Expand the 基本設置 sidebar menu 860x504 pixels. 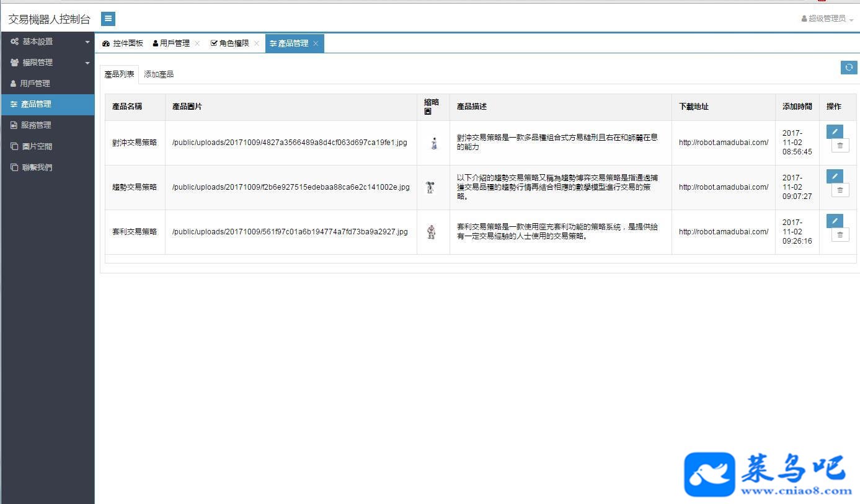[48, 42]
